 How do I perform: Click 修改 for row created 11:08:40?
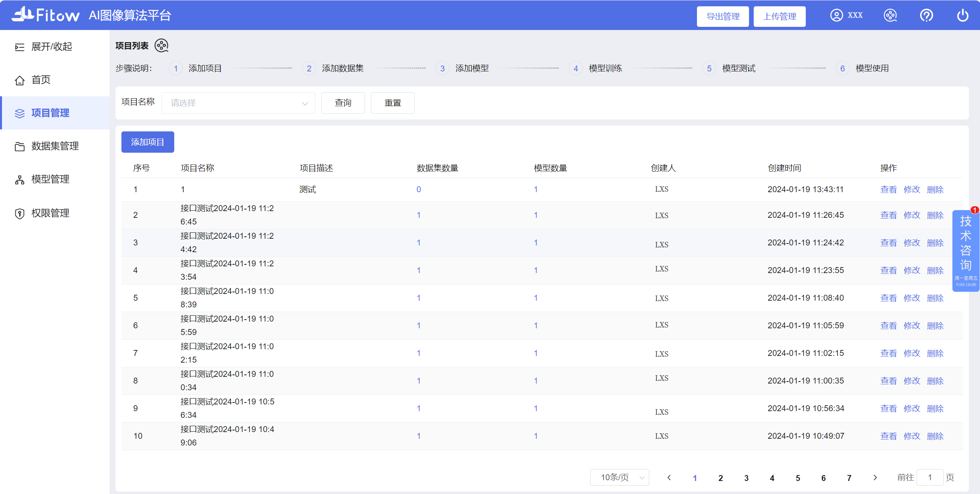912,298
